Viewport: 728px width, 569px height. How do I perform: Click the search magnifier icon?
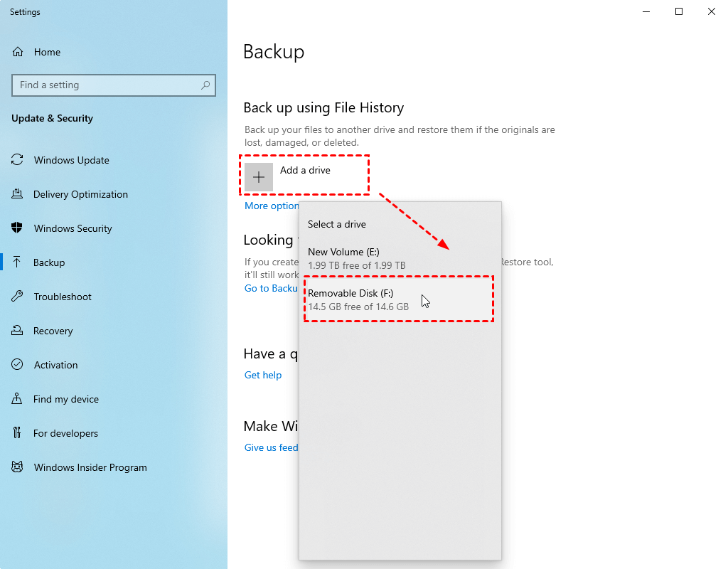tap(205, 85)
